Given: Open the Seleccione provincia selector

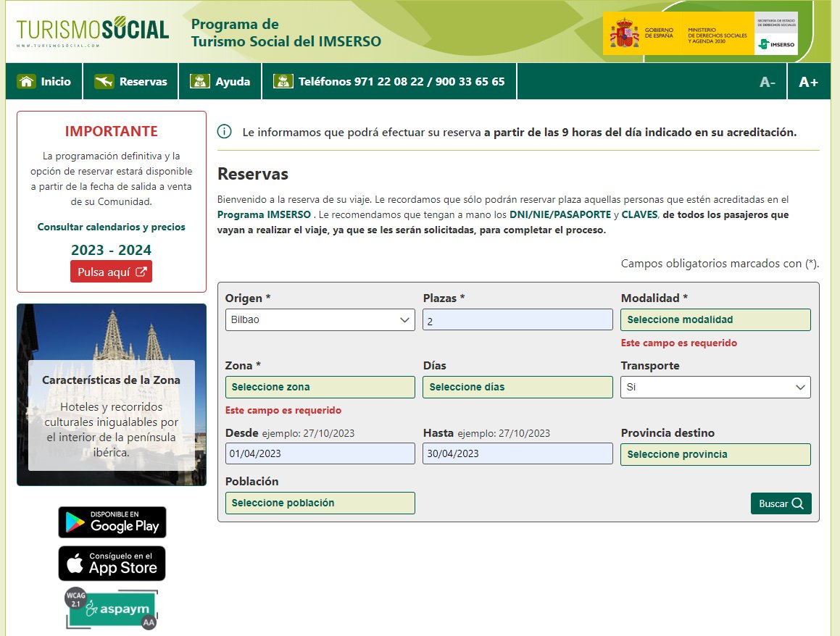Looking at the screenshot, I should (716, 454).
